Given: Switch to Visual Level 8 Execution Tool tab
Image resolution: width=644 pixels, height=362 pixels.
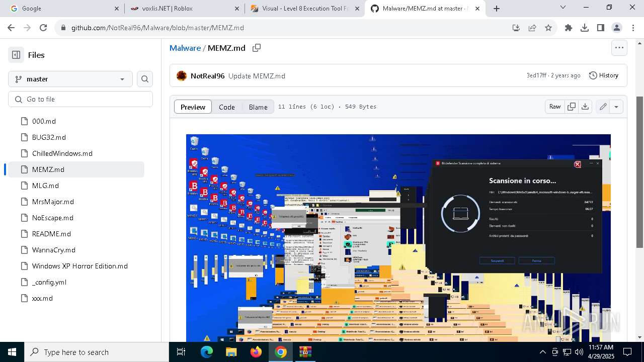Looking at the screenshot, I should click(305, 9).
